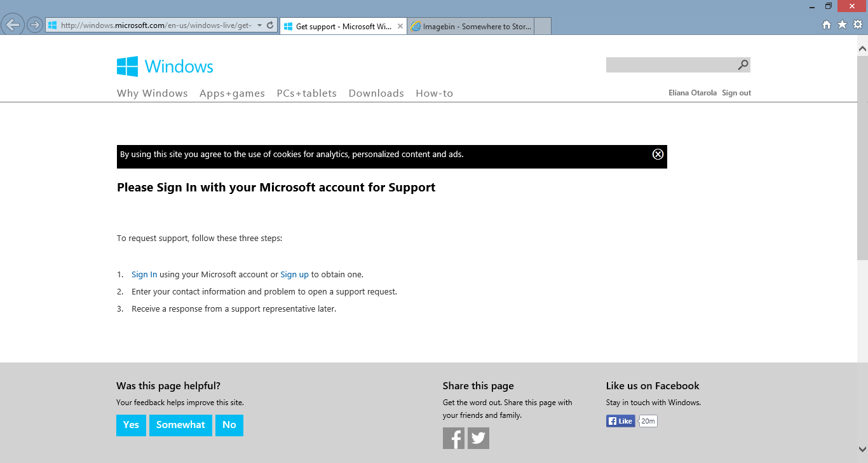868x463 pixels.
Task: Open the address bar dropdown arrow
Action: tap(259, 26)
